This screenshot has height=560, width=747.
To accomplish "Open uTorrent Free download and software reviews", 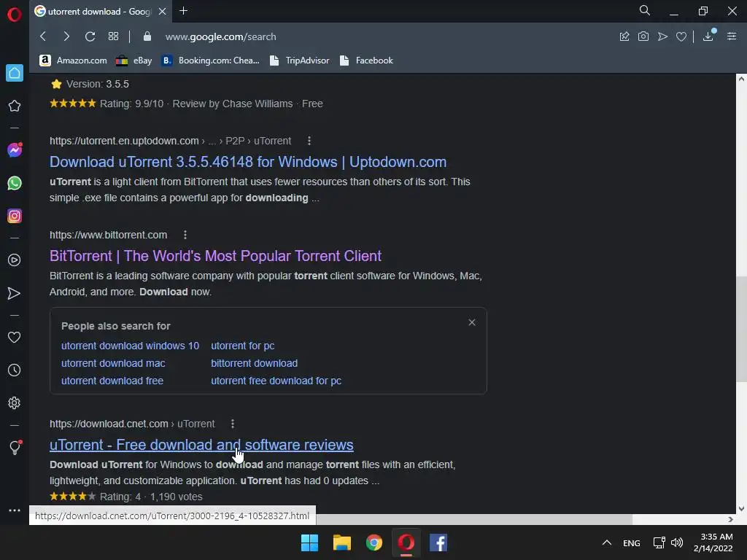I will 201,445.
